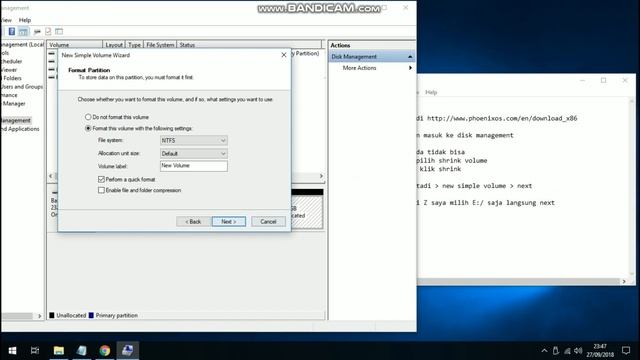Open the File system NTFS dropdown

pyautogui.click(x=193, y=140)
